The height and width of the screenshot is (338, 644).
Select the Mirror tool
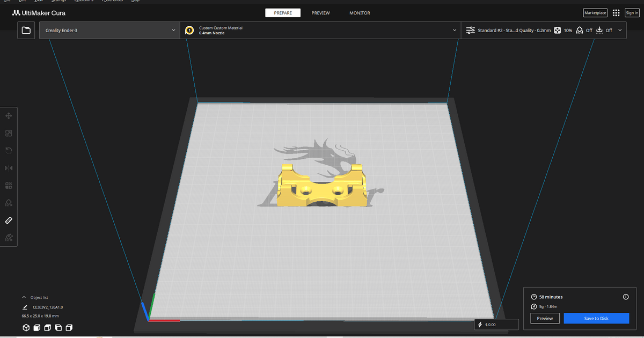[9, 168]
